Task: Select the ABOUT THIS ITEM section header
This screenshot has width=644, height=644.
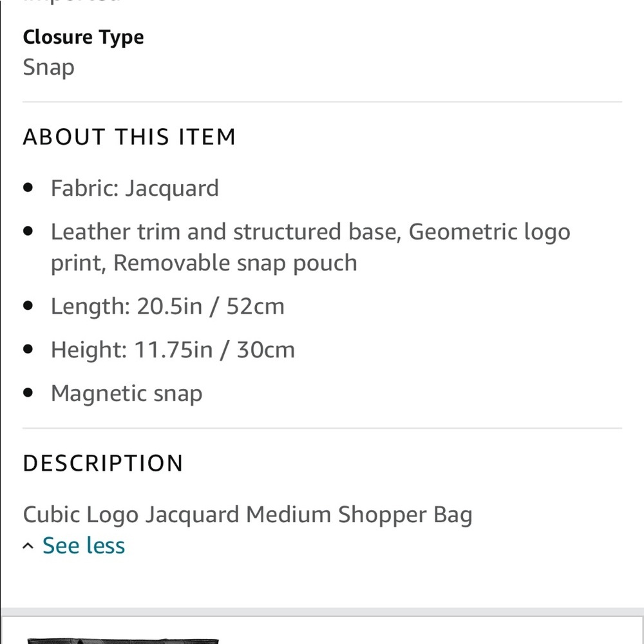Action: (x=129, y=137)
